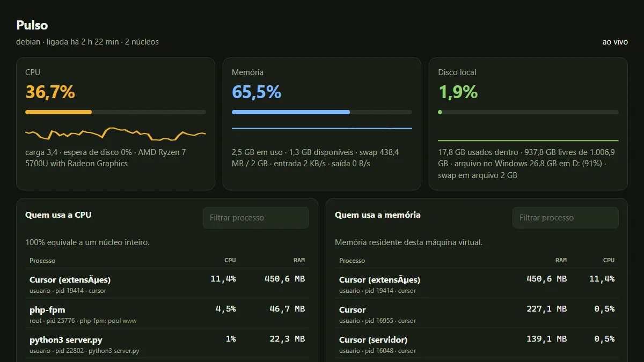This screenshot has height=362, width=644.
Task: Click the "Quem usa a memória" panel heading
Action: tap(378, 215)
